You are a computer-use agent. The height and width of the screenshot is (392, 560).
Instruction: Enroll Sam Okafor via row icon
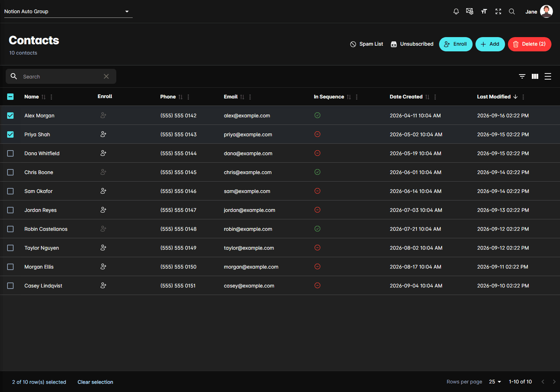(103, 191)
